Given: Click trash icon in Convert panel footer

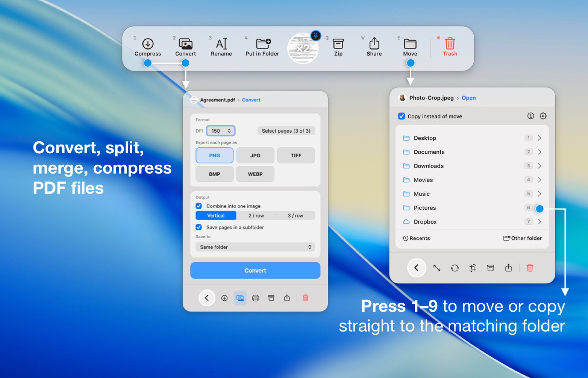Looking at the screenshot, I should [305, 298].
